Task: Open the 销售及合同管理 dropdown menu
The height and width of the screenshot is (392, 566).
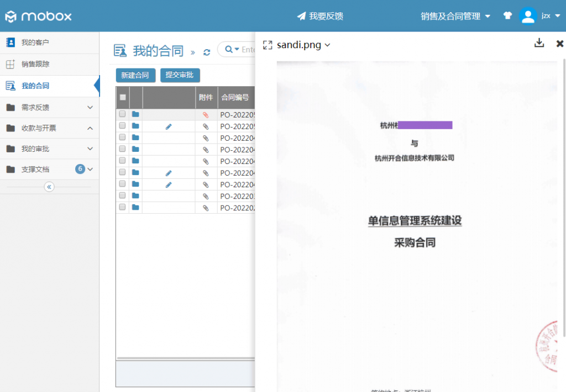Action: pos(455,16)
